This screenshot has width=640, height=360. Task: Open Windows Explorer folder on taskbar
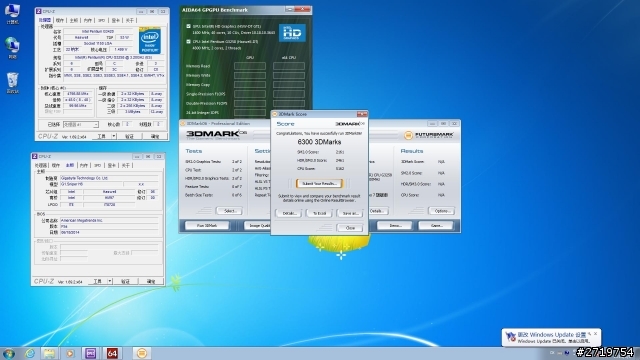(x=49, y=353)
